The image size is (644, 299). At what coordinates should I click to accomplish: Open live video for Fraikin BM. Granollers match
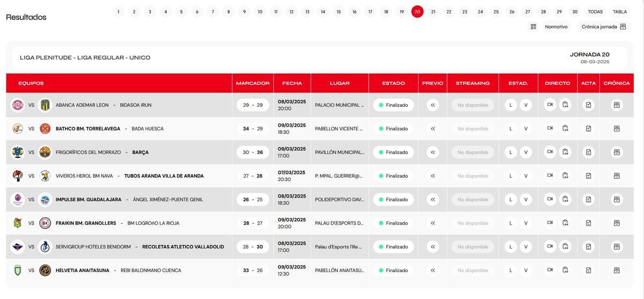point(550,223)
